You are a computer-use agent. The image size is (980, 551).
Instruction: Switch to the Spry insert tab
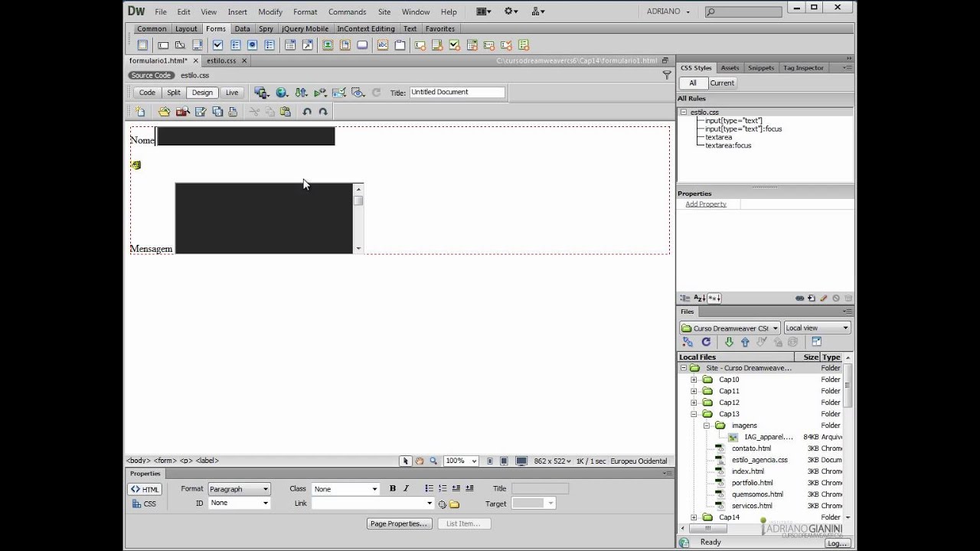point(266,28)
